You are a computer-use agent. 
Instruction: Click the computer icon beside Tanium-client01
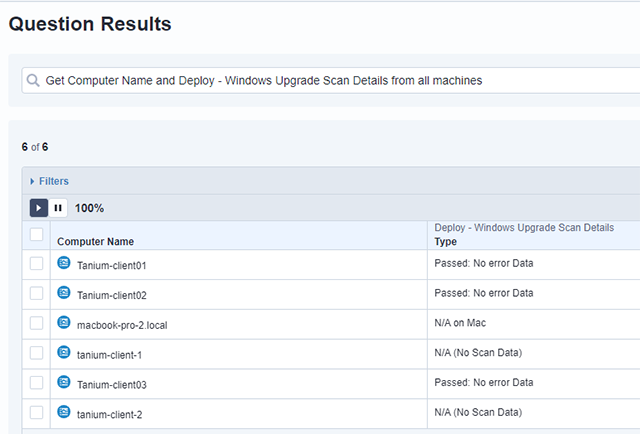(64, 263)
